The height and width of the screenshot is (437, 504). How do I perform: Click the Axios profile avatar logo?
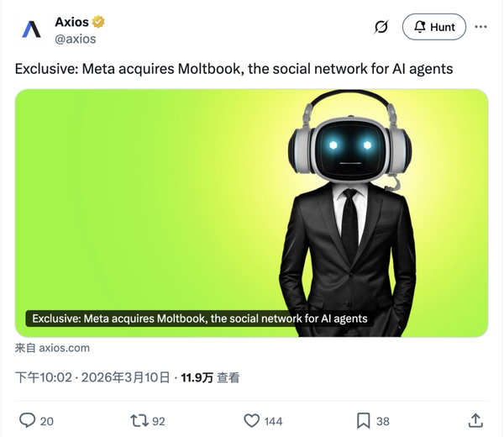[31, 30]
